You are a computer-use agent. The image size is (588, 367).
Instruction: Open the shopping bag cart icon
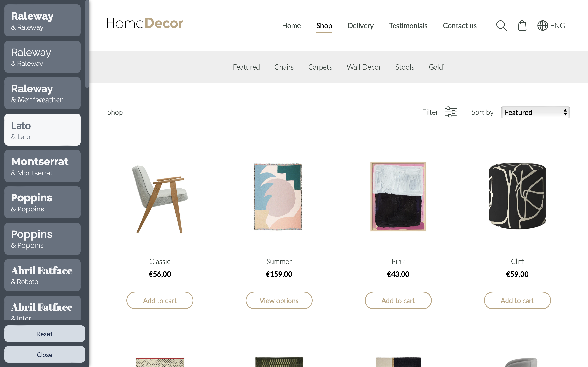pos(522,25)
